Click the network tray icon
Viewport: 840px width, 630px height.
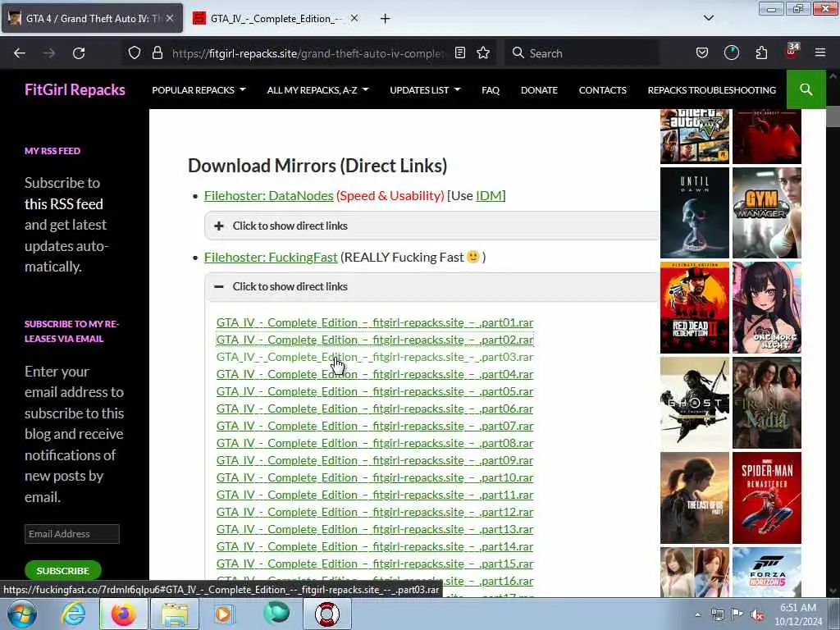[x=717, y=614]
